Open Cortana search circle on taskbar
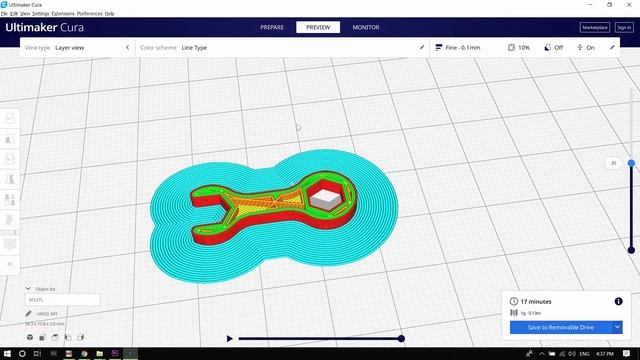The width and height of the screenshot is (640, 360). pyautogui.click(x=22, y=353)
